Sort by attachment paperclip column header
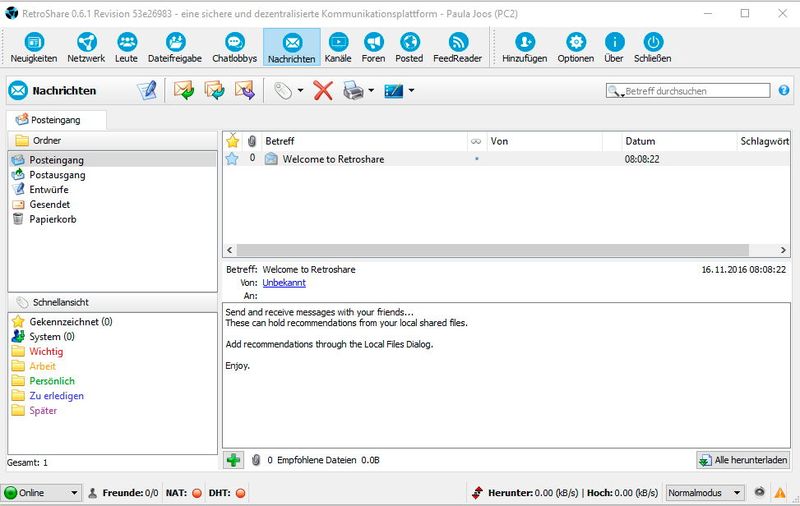 pos(252,141)
